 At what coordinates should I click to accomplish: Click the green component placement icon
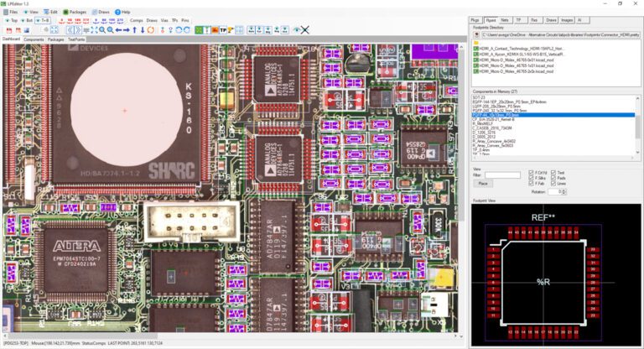(199, 30)
